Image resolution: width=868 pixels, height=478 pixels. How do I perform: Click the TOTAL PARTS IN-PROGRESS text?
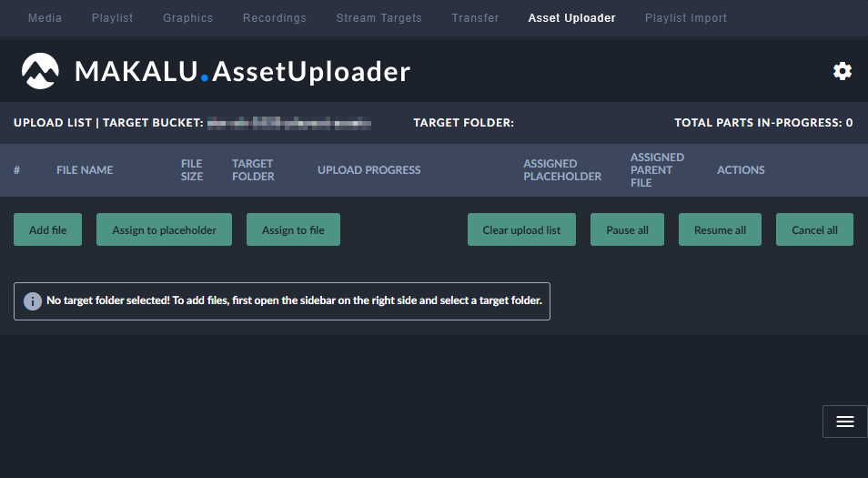pyautogui.click(x=763, y=122)
